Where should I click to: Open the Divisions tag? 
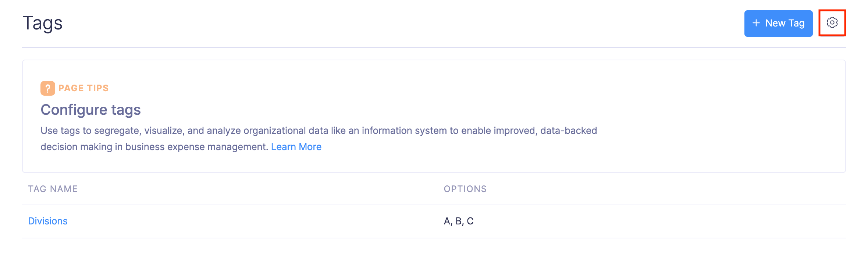48,221
